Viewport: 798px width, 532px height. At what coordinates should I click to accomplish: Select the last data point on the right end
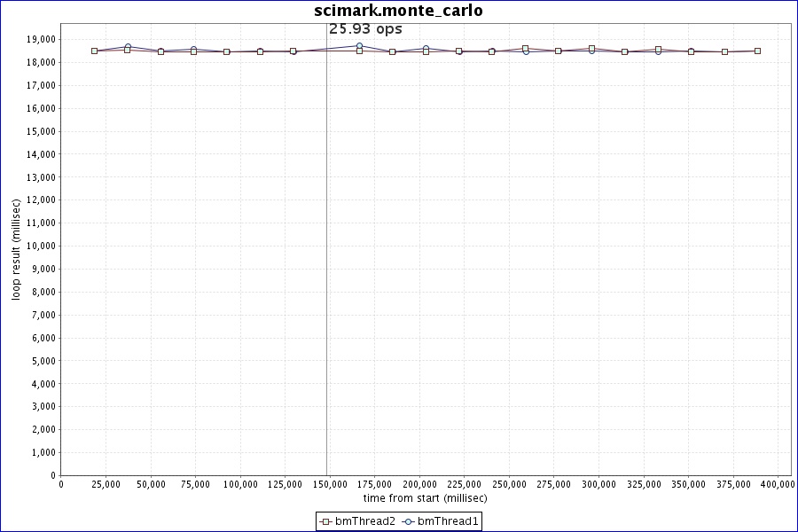point(757,51)
